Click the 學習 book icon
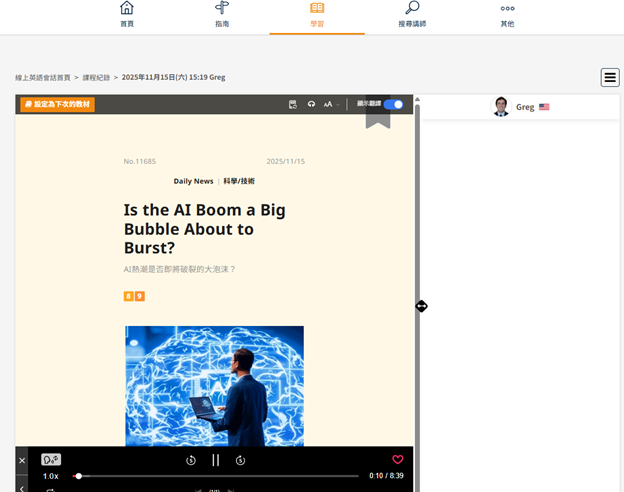 click(317, 9)
